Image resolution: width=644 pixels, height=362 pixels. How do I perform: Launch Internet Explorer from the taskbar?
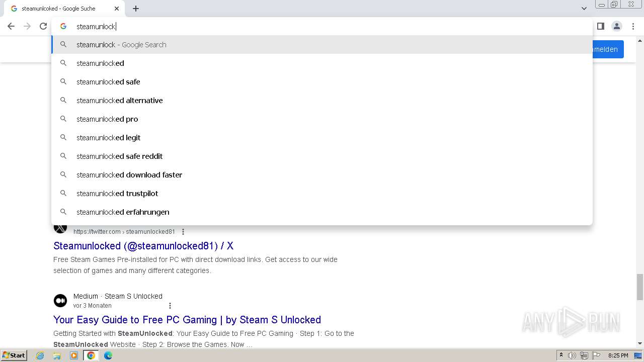coord(40,355)
